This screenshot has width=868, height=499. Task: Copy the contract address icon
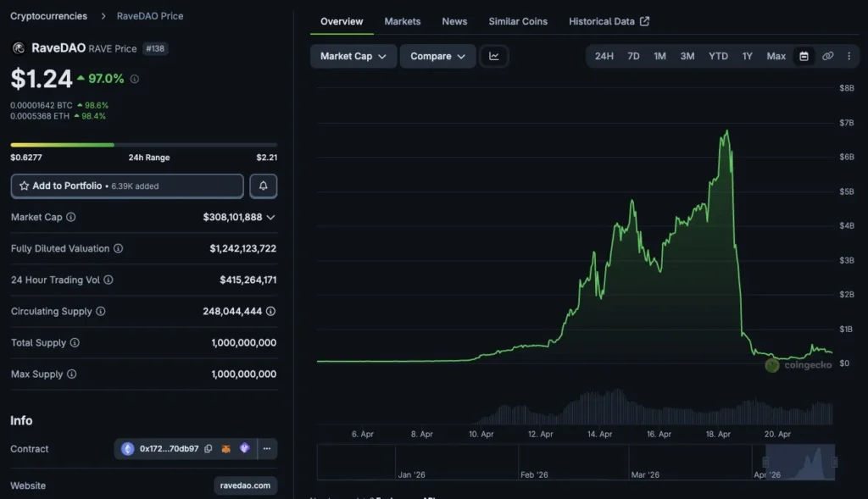tap(209, 449)
